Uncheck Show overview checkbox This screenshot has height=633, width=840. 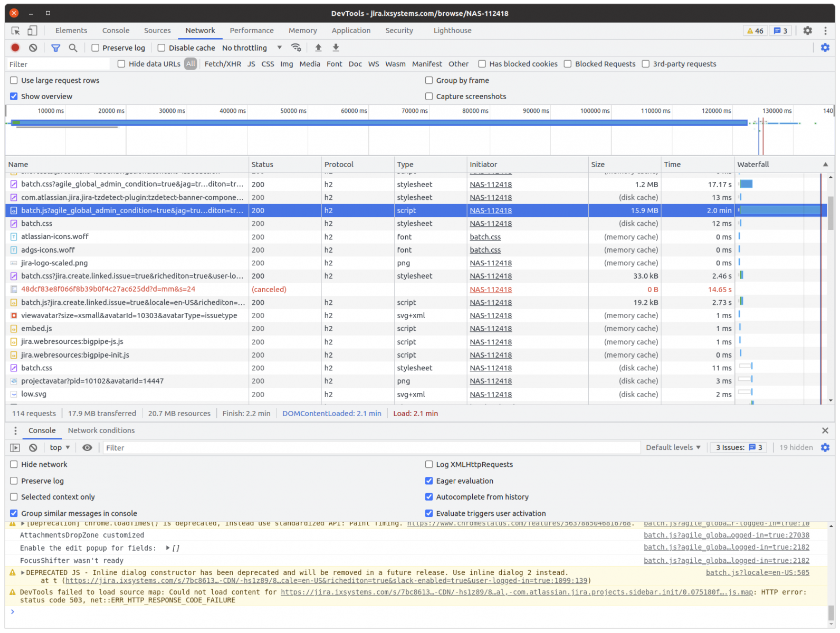coord(14,96)
